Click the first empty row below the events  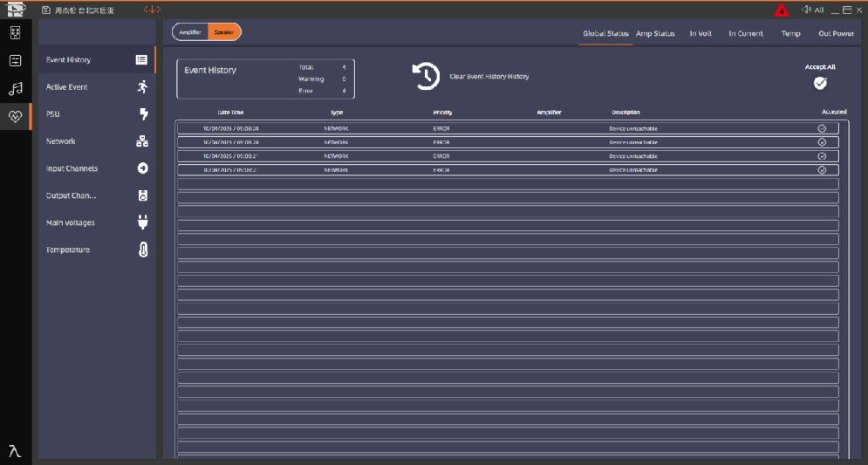click(x=508, y=184)
